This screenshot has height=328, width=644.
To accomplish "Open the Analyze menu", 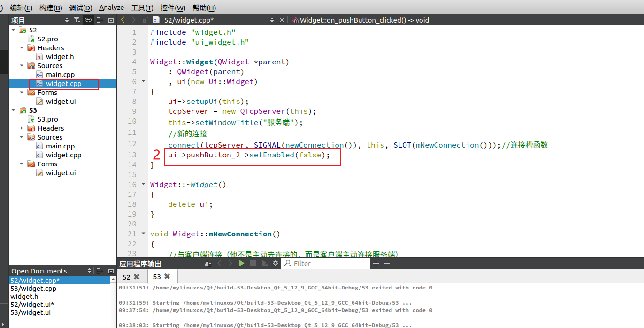I will (112, 8).
